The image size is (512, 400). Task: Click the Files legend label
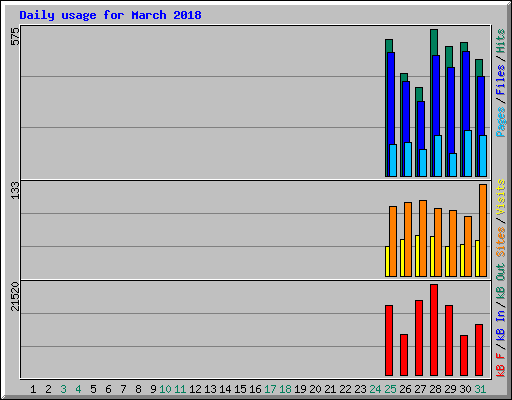pos(501,80)
